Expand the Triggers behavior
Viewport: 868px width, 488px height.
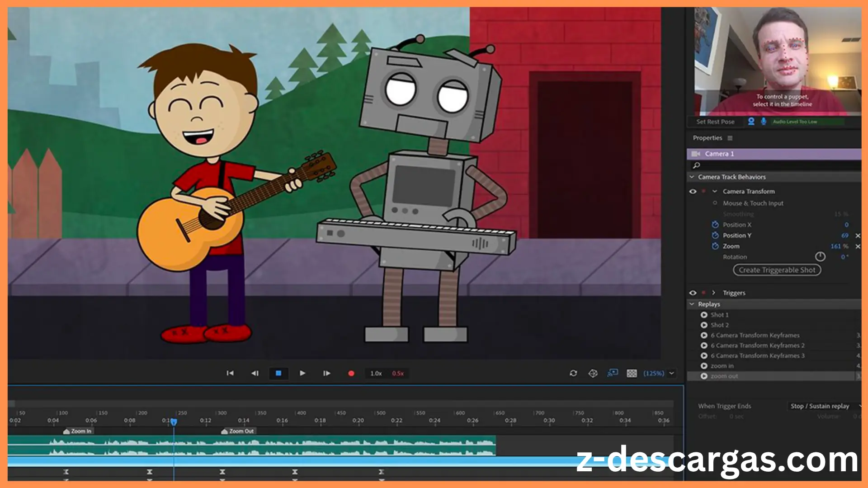click(x=714, y=293)
